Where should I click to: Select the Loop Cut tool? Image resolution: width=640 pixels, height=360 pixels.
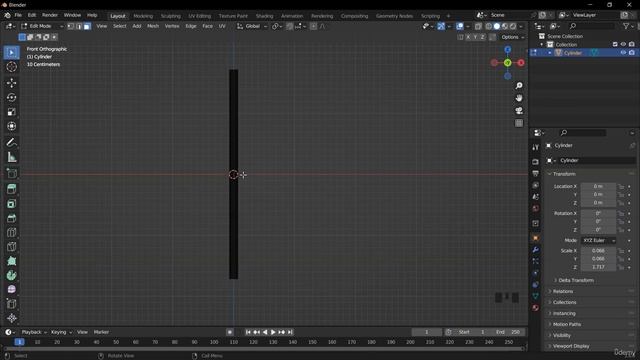point(11,232)
